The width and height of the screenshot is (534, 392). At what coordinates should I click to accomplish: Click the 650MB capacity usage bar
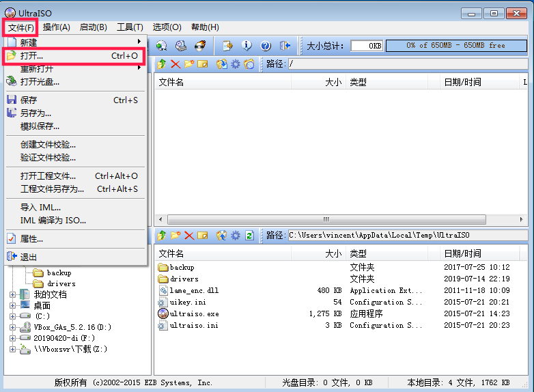(456, 45)
